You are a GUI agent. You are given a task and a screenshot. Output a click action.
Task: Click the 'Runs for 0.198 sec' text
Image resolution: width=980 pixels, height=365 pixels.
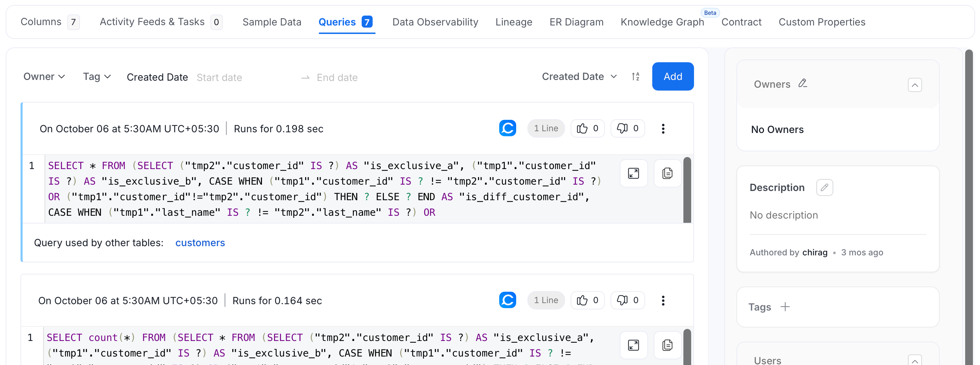[x=278, y=129]
